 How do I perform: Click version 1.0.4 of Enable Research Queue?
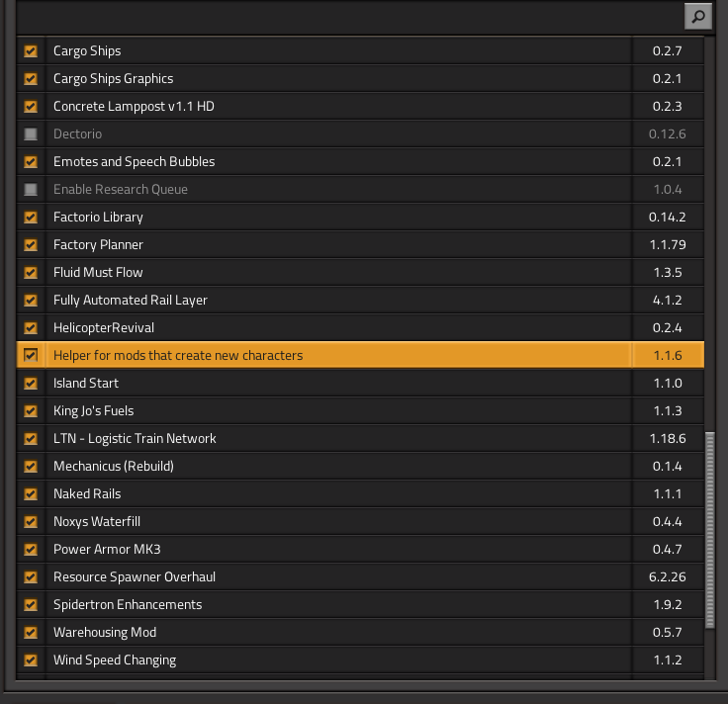click(668, 189)
